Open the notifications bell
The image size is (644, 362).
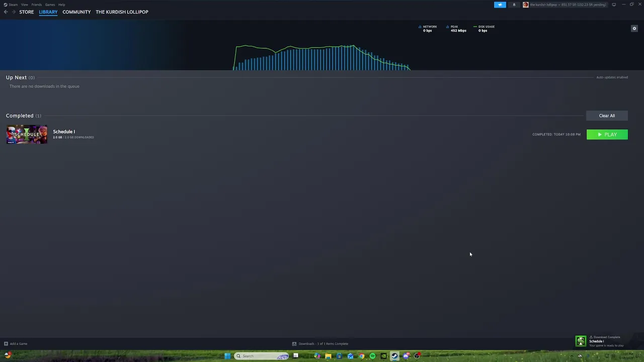(x=514, y=5)
